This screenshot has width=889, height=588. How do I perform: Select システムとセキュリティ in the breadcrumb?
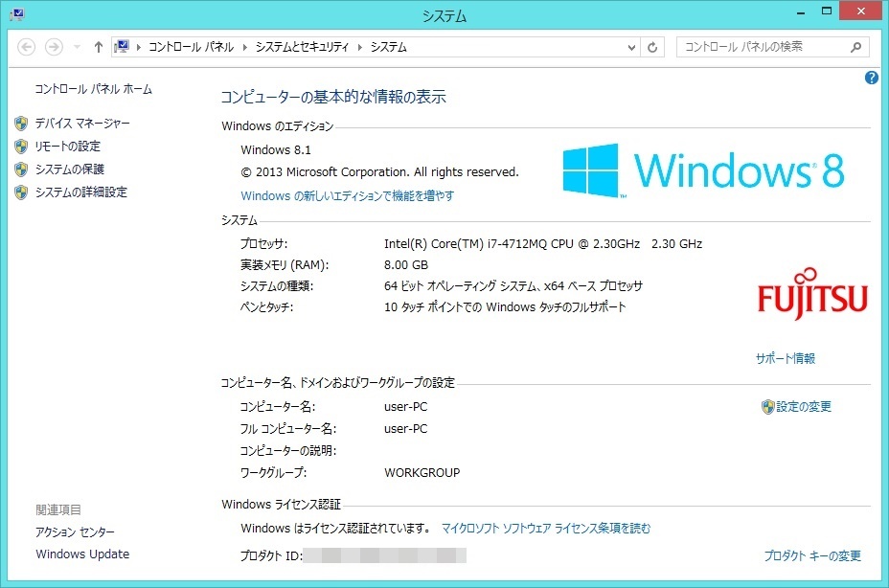[x=302, y=47]
